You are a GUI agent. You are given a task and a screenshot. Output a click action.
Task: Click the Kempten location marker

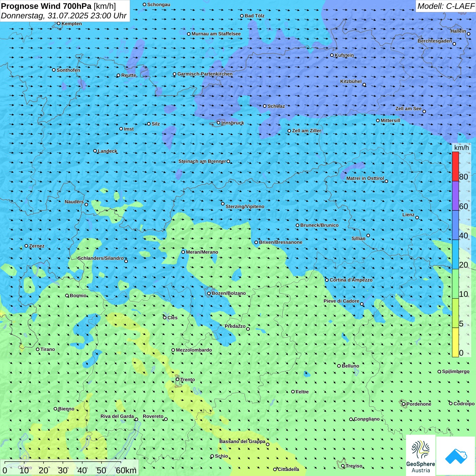(x=58, y=23)
